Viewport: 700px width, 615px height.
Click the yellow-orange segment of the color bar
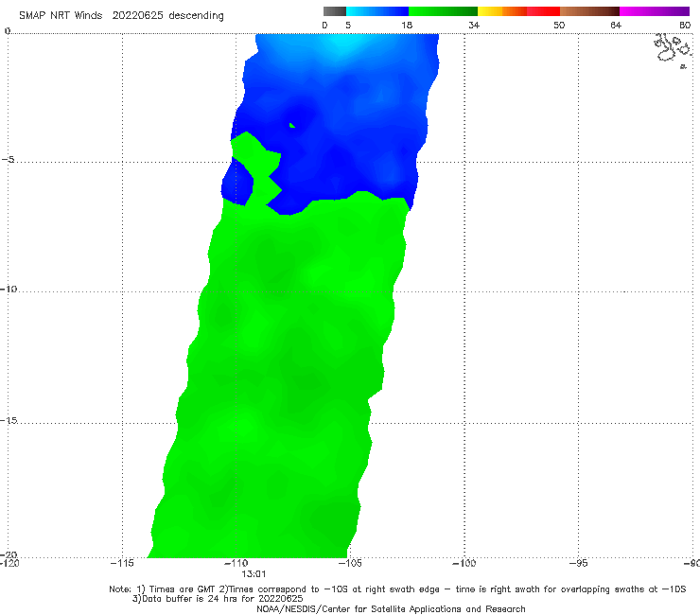[x=502, y=11]
